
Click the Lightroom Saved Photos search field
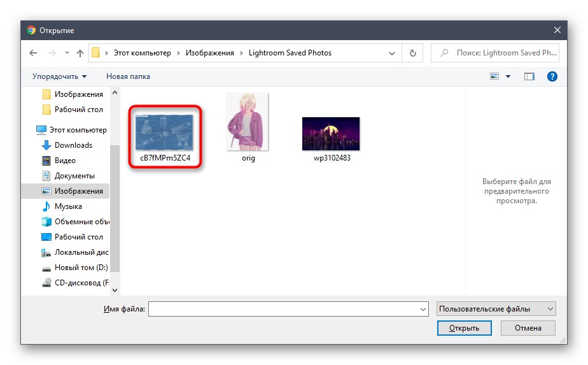(495, 53)
